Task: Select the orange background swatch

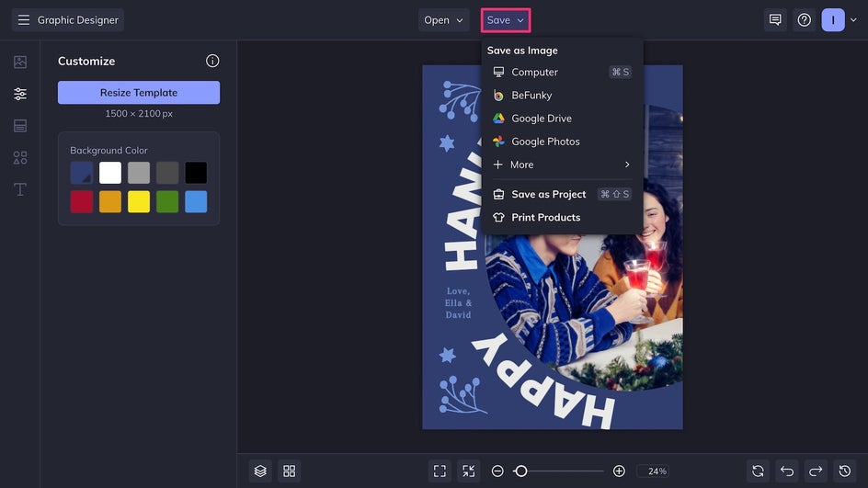Action: click(x=110, y=201)
